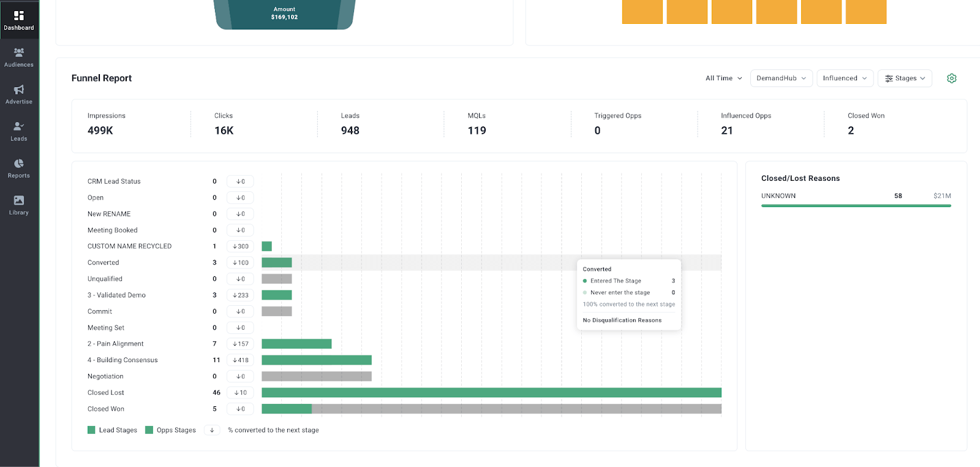Viewport: 980px width, 467px height.
Task: Click the Converted stage row label
Action: (103, 263)
